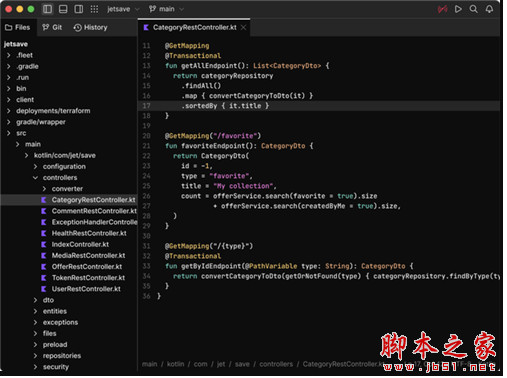The height and width of the screenshot is (378, 507).
Task: Click the getAllEndpoint function name
Action: [209, 66]
